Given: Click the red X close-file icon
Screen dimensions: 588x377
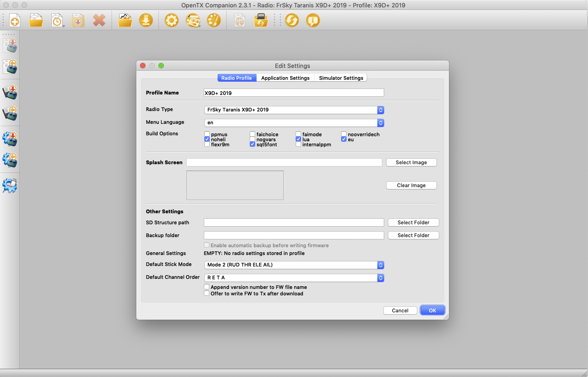Looking at the screenshot, I should click(99, 21).
